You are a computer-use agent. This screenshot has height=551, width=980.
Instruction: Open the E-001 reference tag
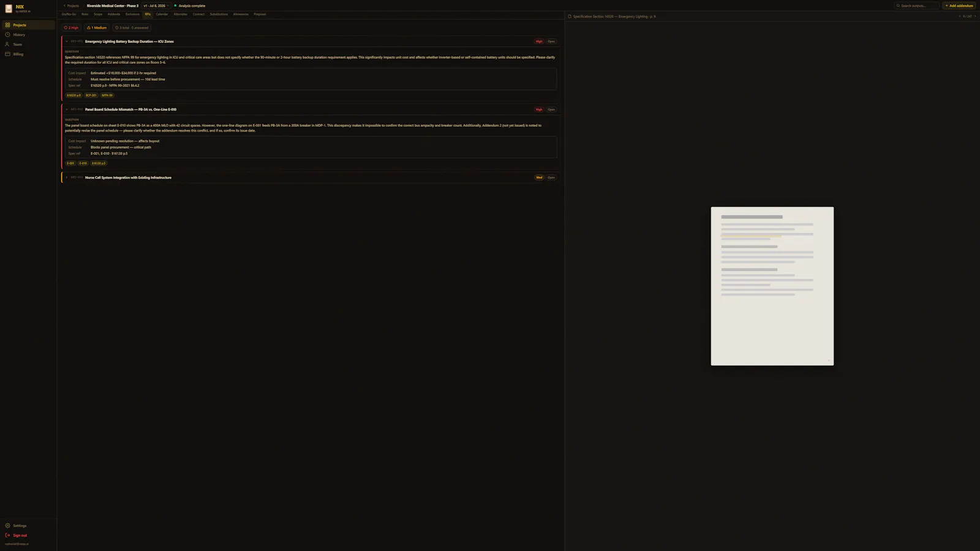tap(70, 163)
